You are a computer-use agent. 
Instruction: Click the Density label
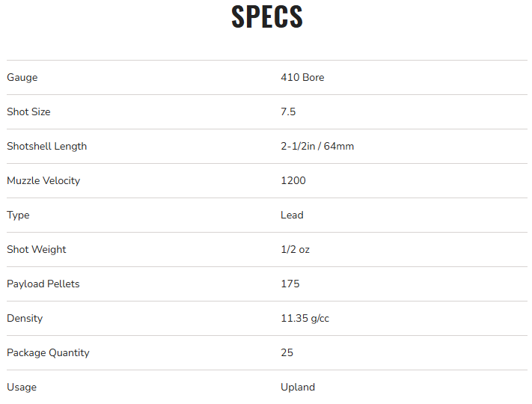tap(25, 319)
